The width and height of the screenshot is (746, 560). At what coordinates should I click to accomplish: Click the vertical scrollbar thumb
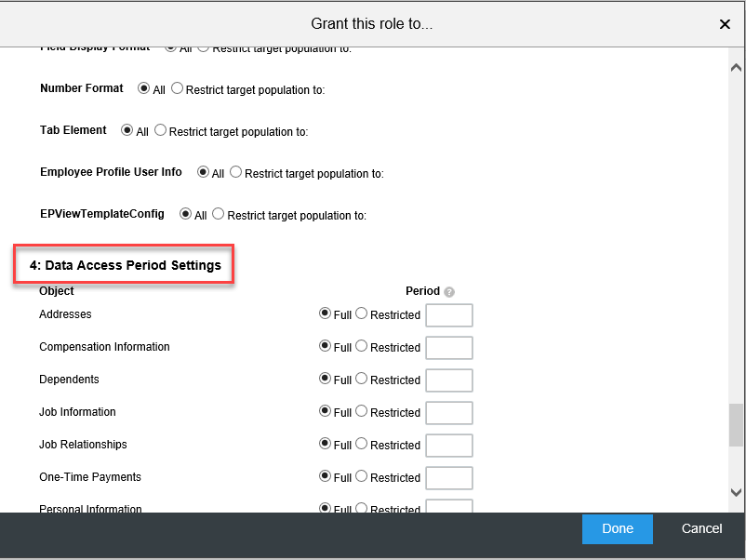(736, 425)
